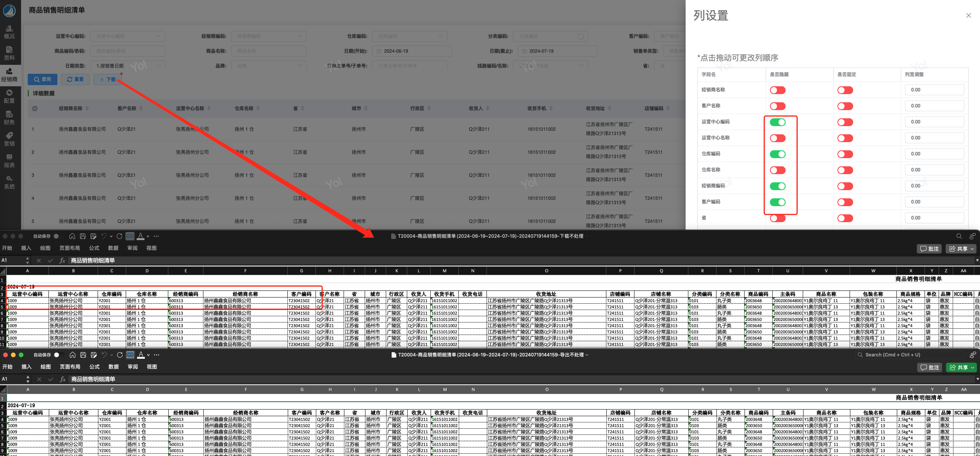Click the redo icon in upper Excel toolbar
This screenshot has height=456, width=980.
click(119, 236)
